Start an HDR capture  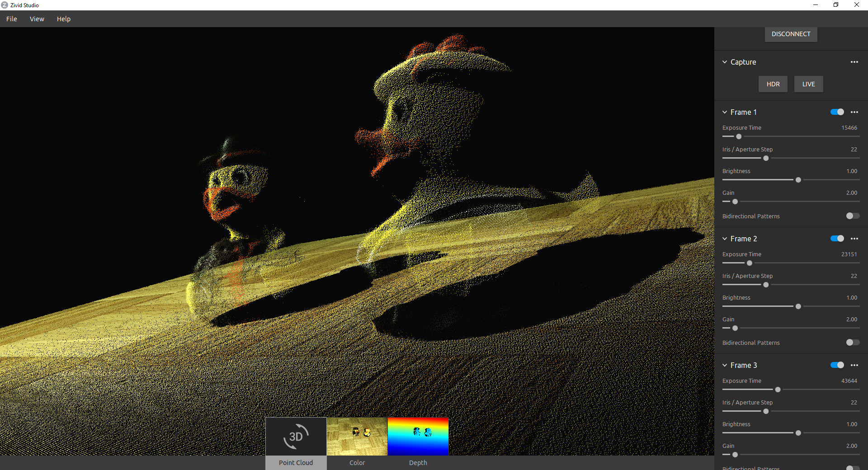(773, 84)
